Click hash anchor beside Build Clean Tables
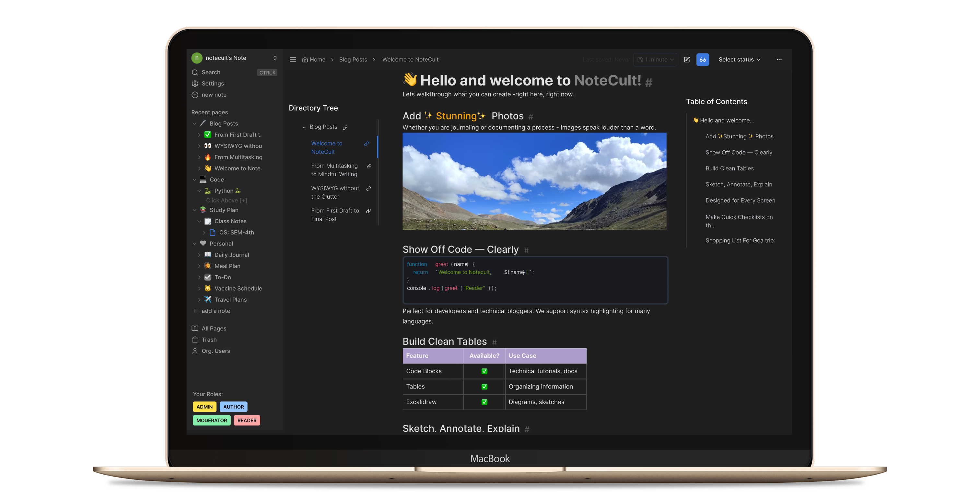 click(495, 342)
